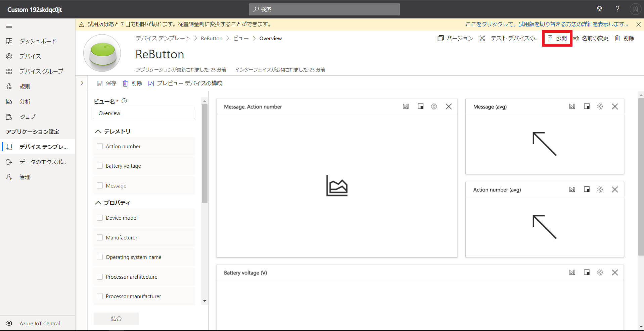Enable the Battery voltage checkbox

[100, 166]
